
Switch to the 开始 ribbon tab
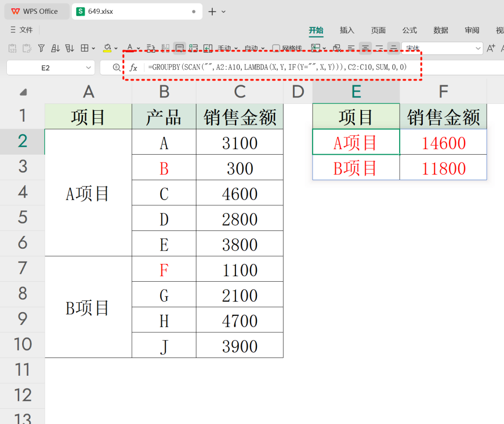[316, 30]
